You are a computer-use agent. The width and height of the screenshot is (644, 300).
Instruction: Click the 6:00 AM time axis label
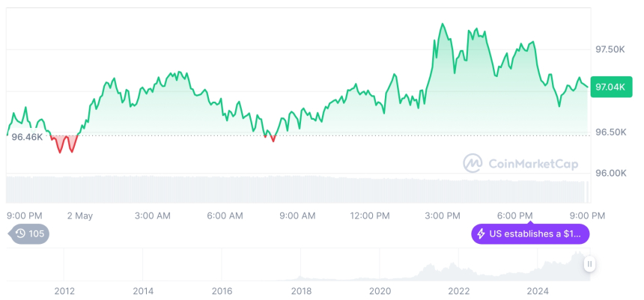(225, 215)
